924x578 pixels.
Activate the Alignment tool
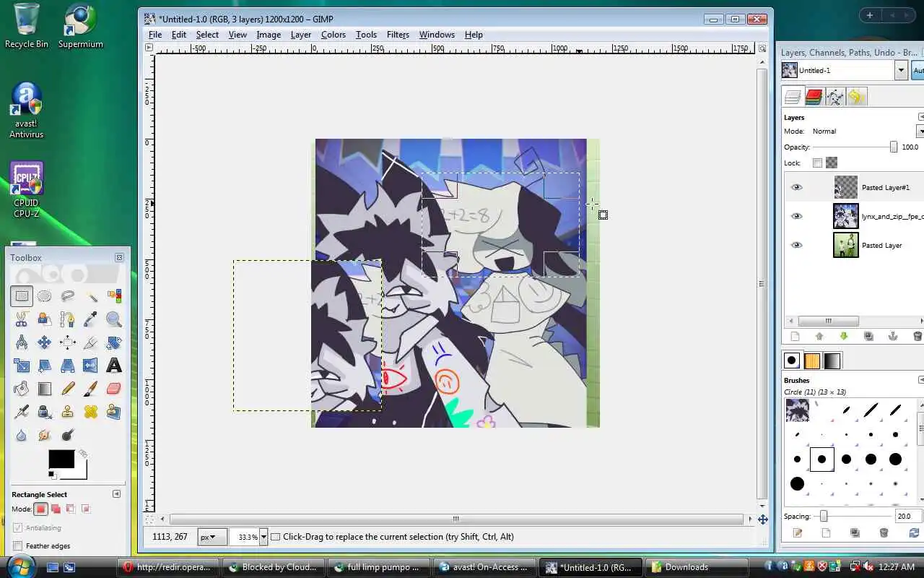coord(68,342)
